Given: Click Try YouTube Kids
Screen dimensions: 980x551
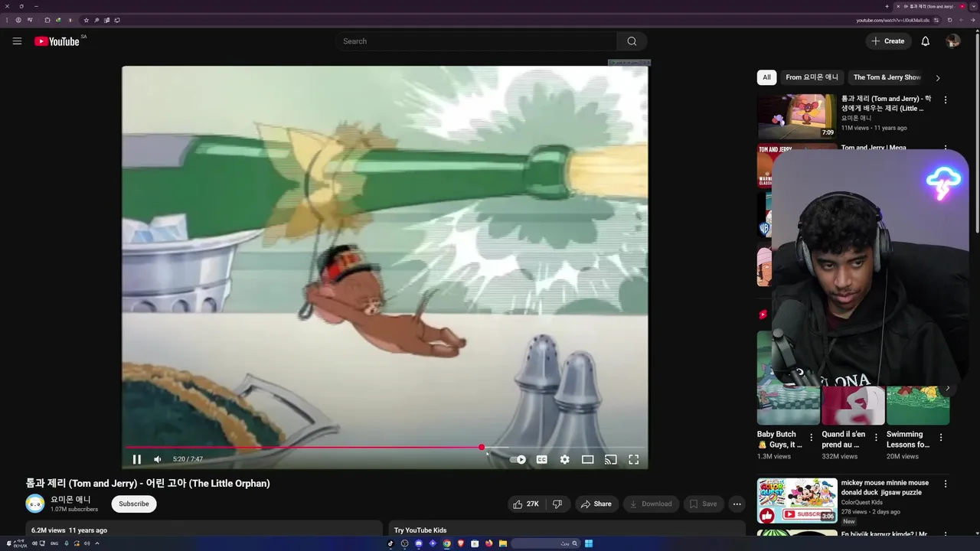Looking at the screenshot, I should pos(420,530).
